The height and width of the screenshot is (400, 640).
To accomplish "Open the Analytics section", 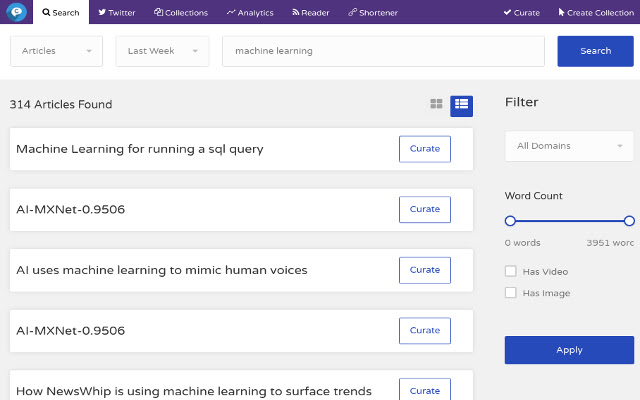I will click(250, 13).
